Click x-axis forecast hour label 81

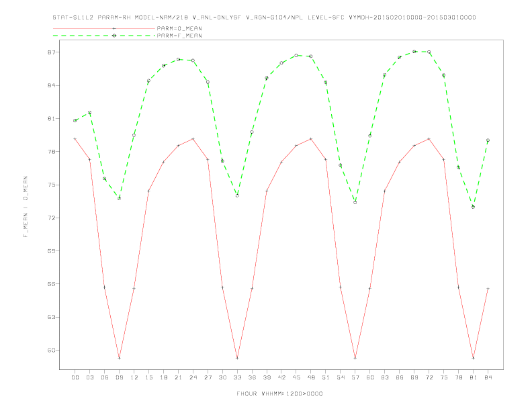[x=474, y=377]
